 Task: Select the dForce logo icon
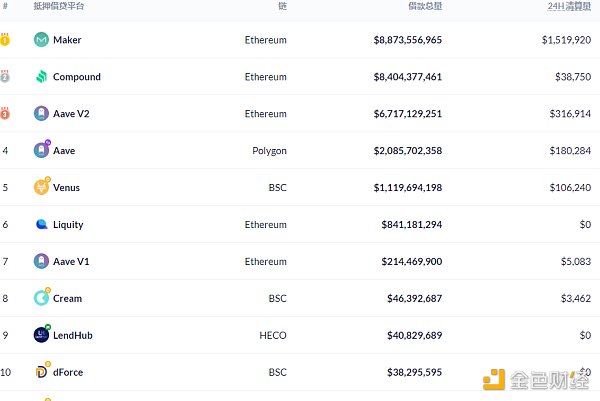click(x=42, y=371)
